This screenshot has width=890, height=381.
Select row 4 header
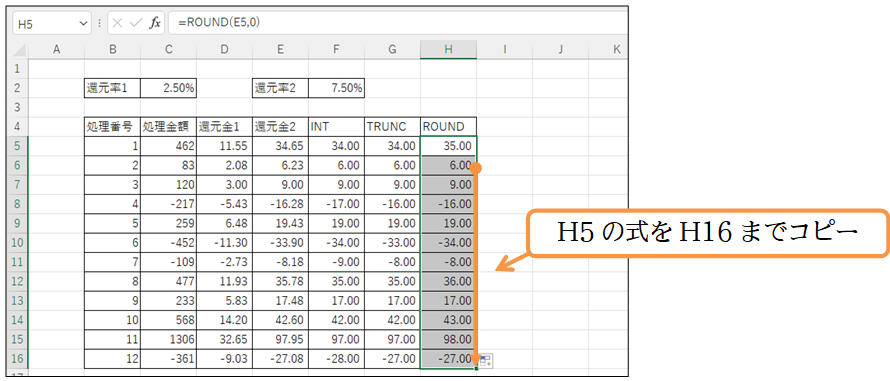16,127
